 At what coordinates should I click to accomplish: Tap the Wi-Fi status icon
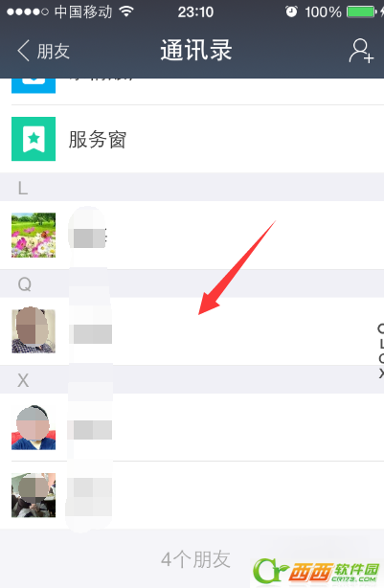tap(126, 12)
